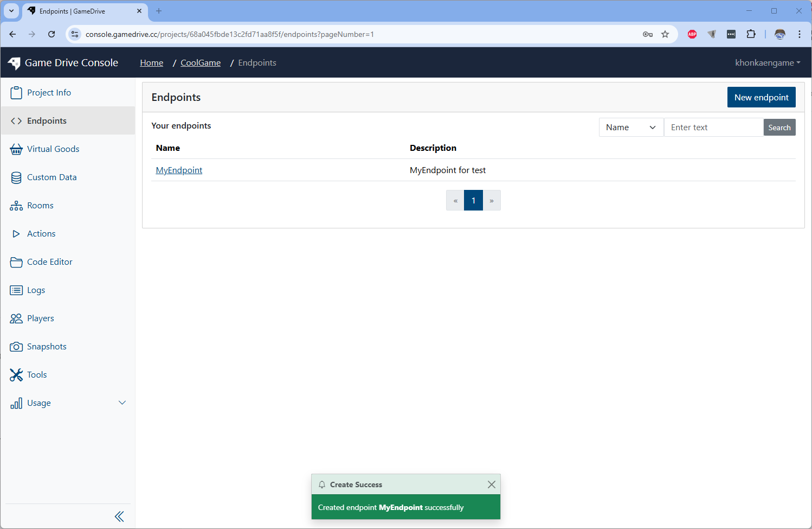
Task: Open the Name search filter dropdown
Action: [x=630, y=127]
